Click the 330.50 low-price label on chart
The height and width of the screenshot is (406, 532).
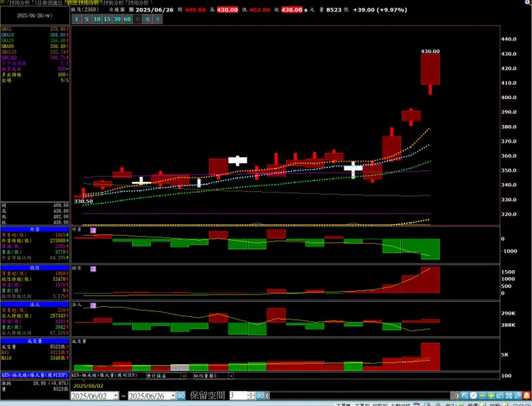[x=83, y=201]
